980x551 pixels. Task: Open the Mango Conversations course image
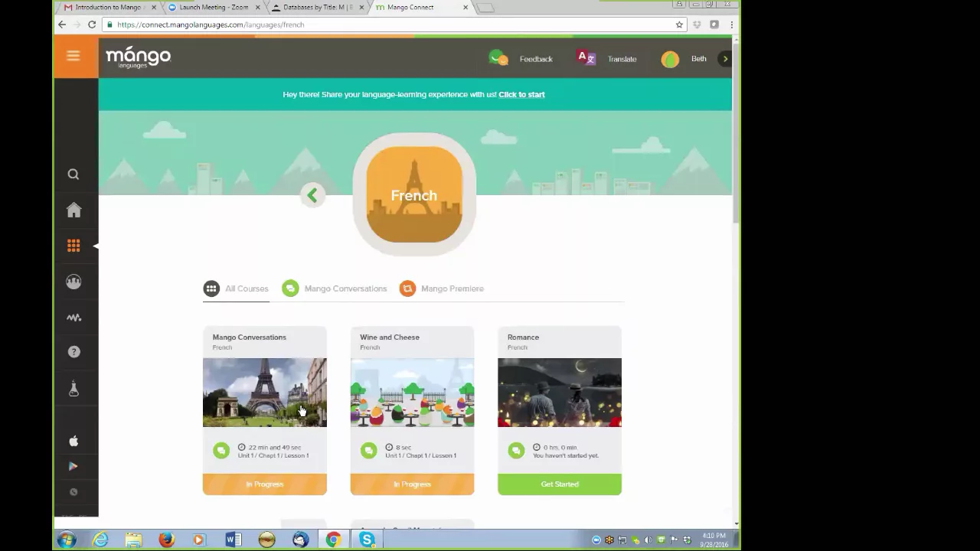(265, 393)
